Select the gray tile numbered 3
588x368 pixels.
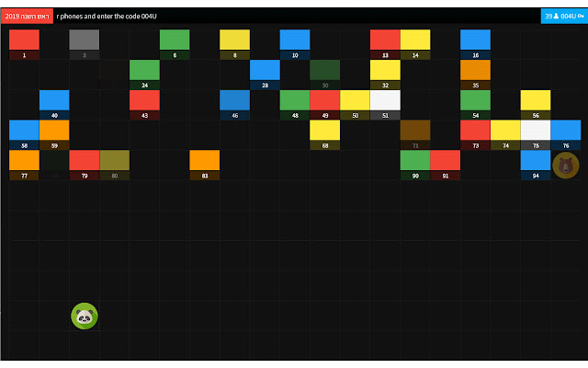(85, 44)
